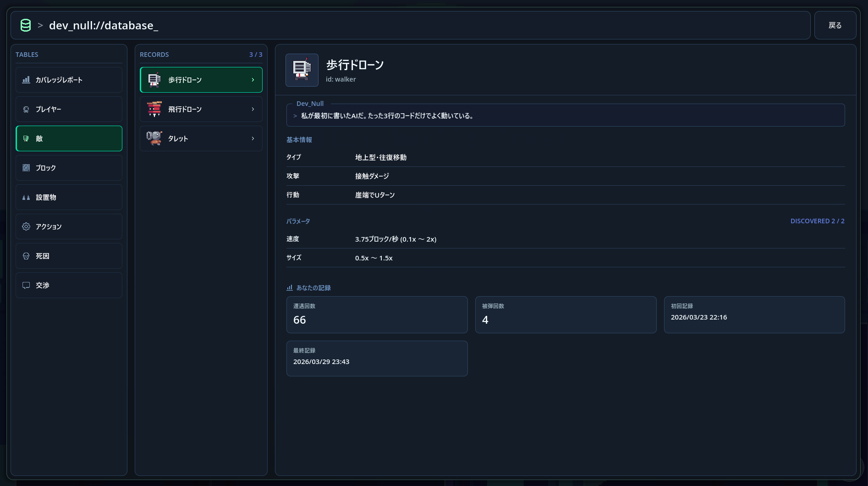Click the 速度 parameter label
The height and width of the screenshot is (486, 868).
click(x=293, y=239)
